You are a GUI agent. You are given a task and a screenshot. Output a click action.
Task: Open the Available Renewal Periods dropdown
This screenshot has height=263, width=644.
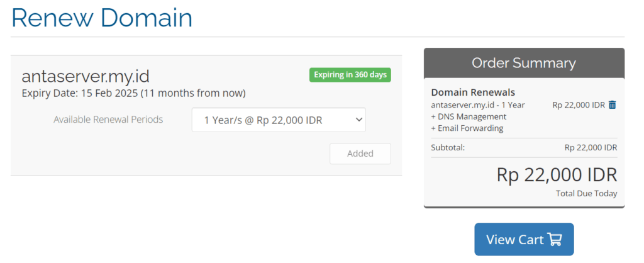(x=279, y=120)
